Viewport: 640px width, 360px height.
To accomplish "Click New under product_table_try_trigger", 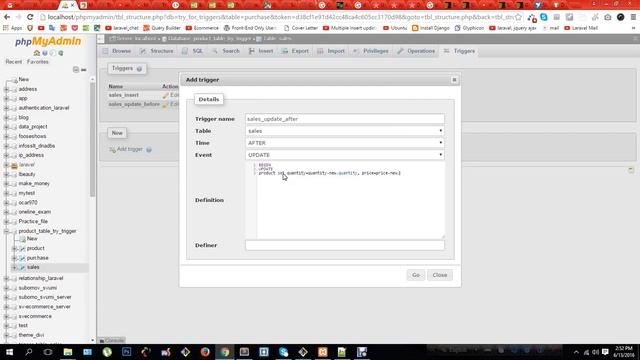I will pos(32,239).
